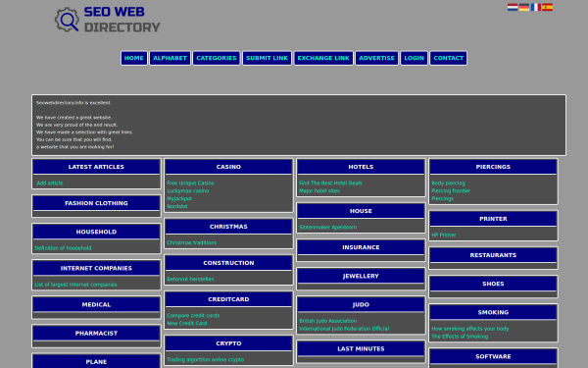Image resolution: width=588 pixels, height=368 pixels.
Task: Select the SHOES category
Action: tap(493, 284)
